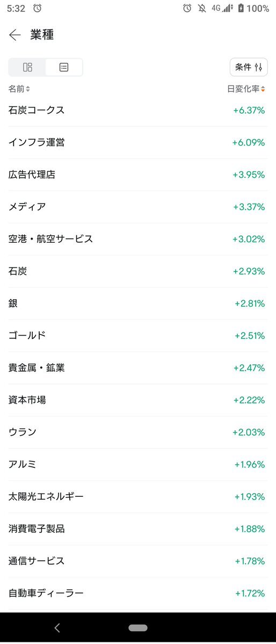The height and width of the screenshot is (644, 276).
Task: Tap the Android back navigation icon
Action: (57, 627)
